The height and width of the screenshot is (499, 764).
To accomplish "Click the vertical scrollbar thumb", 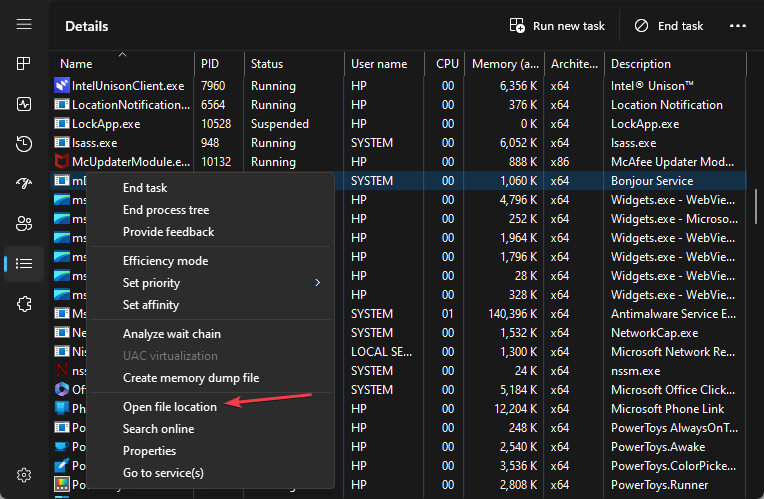I will (756, 207).
